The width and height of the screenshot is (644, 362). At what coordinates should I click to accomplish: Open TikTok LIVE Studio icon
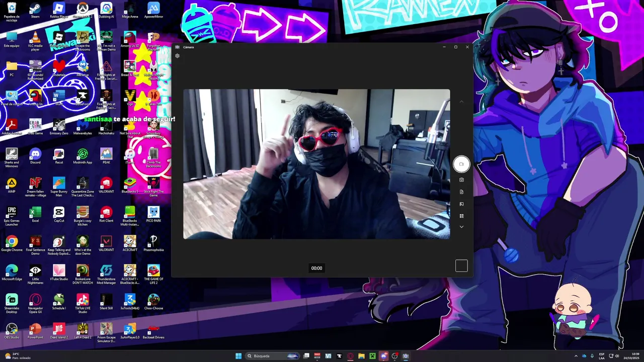pos(83,303)
